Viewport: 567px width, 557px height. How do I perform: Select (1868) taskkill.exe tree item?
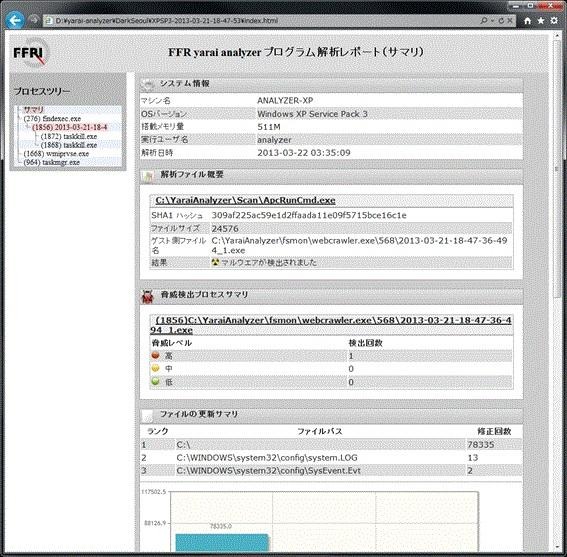pos(69,145)
